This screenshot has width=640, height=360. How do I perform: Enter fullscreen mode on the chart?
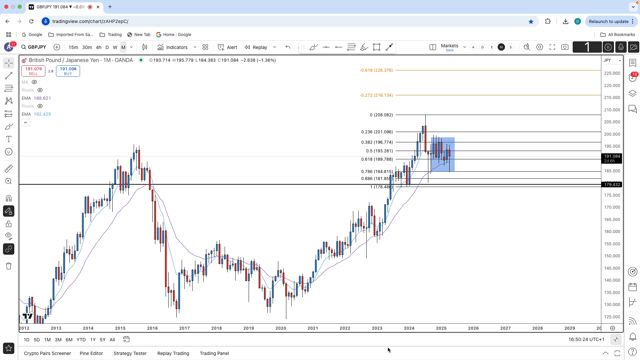pos(552,47)
